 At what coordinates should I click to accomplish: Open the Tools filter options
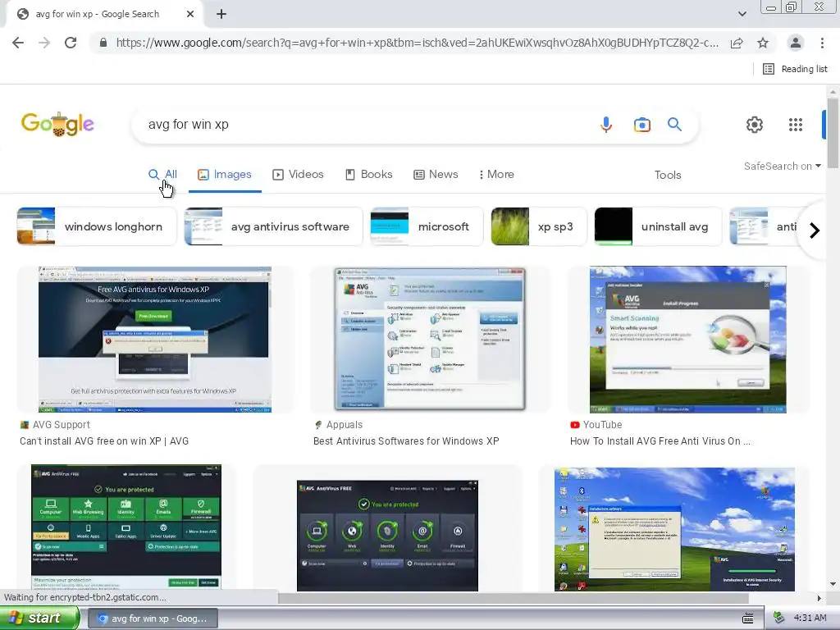point(668,175)
